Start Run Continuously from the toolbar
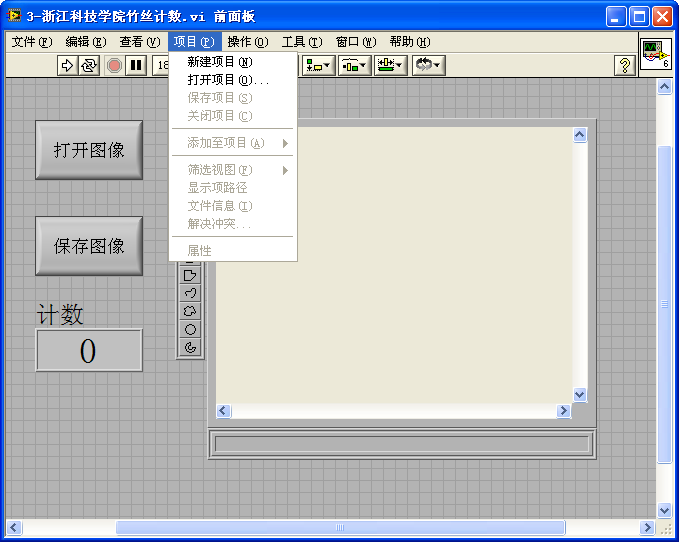683x542 pixels. click(x=89, y=65)
